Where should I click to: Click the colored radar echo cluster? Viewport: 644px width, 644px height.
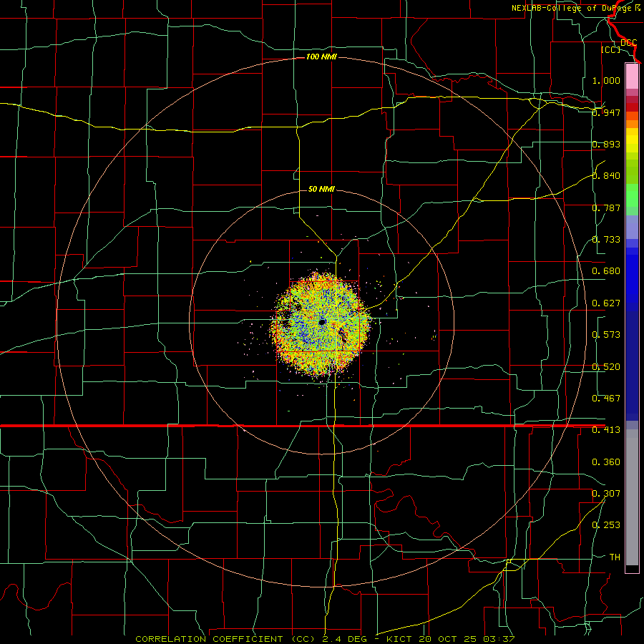321,323
